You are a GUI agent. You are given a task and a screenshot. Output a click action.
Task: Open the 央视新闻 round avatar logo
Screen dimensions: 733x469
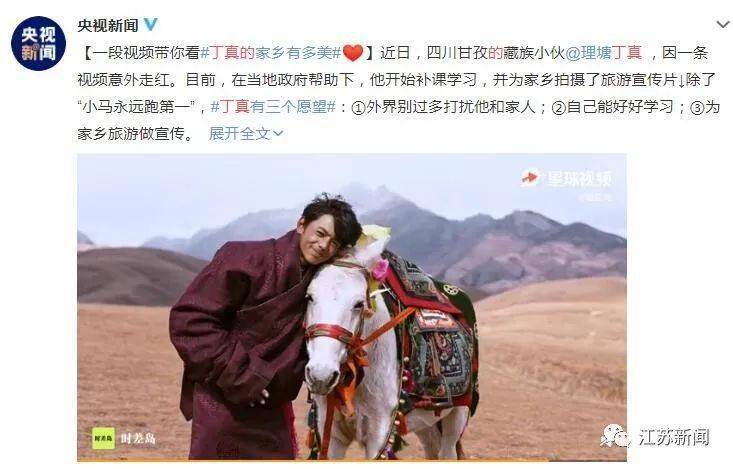(x=38, y=43)
